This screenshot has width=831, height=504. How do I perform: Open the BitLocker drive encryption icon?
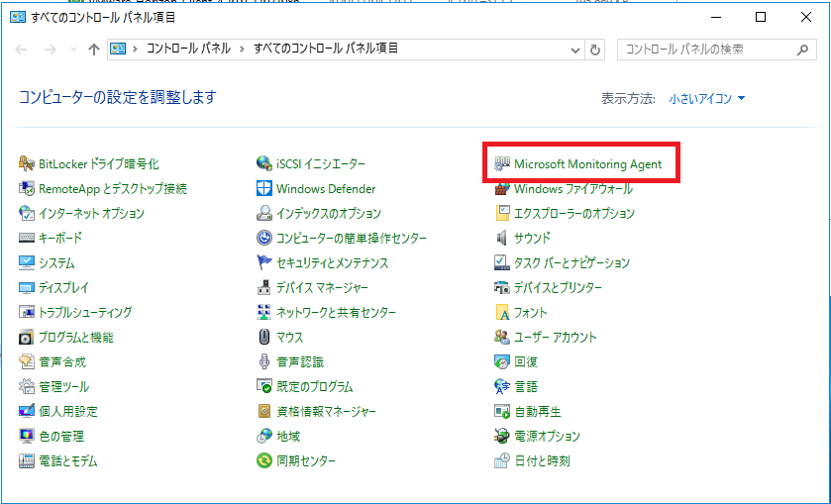tap(26, 163)
